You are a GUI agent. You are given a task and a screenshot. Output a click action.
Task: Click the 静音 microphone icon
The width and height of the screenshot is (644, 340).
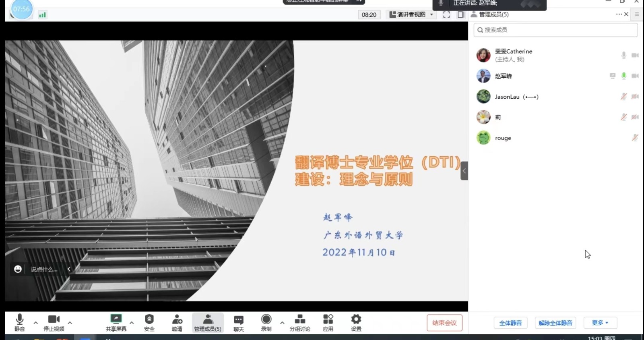(19, 320)
